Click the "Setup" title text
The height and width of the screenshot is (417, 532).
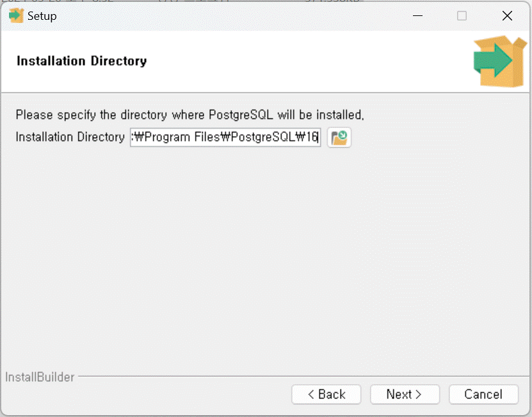(x=42, y=16)
